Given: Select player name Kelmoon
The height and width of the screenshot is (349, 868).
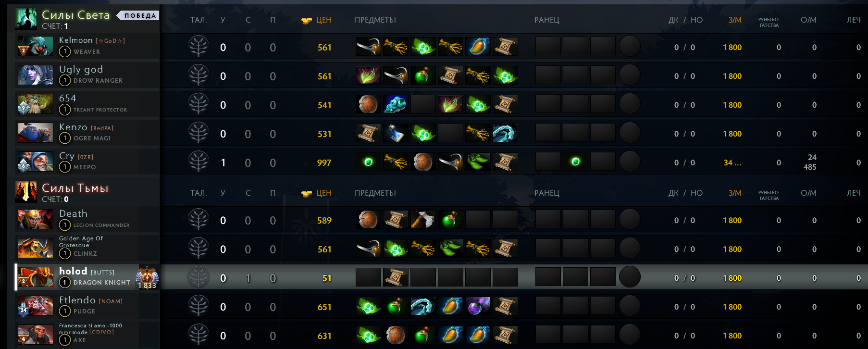Looking at the screenshot, I should (76, 40).
